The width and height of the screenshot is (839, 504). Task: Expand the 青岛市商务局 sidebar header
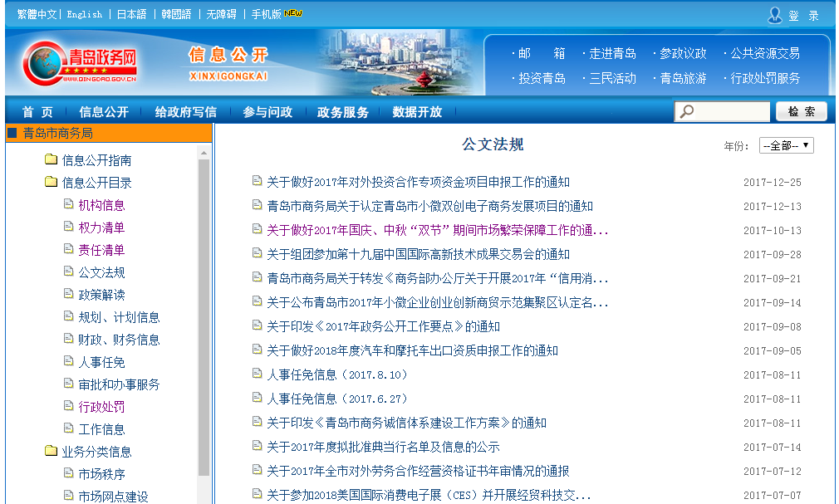tap(58, 133)
